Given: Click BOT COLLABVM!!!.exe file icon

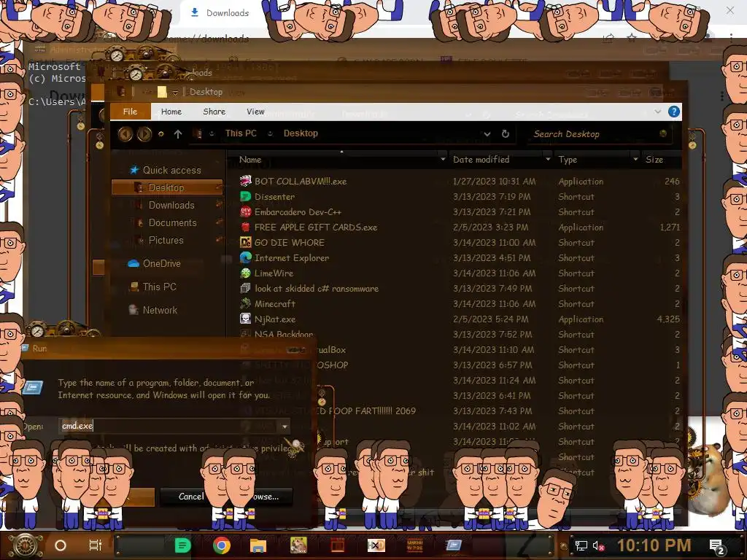Looking at the screenshot, I should coord(245,181).
